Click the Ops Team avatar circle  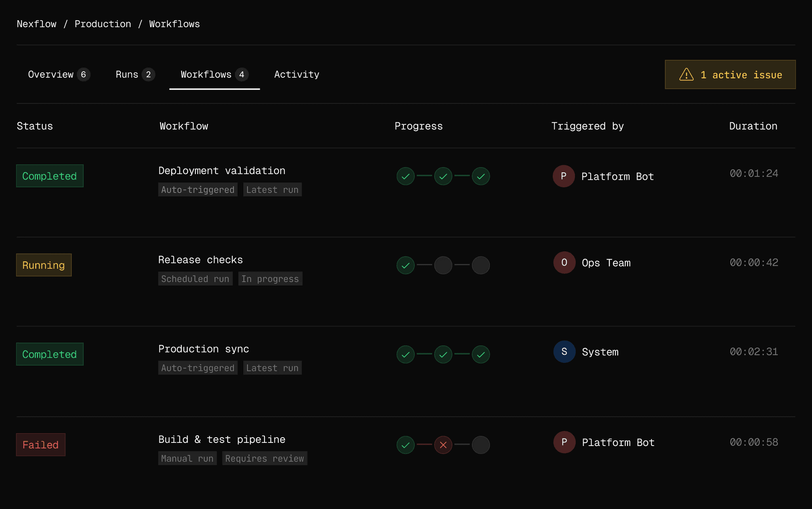pos(564,263)
